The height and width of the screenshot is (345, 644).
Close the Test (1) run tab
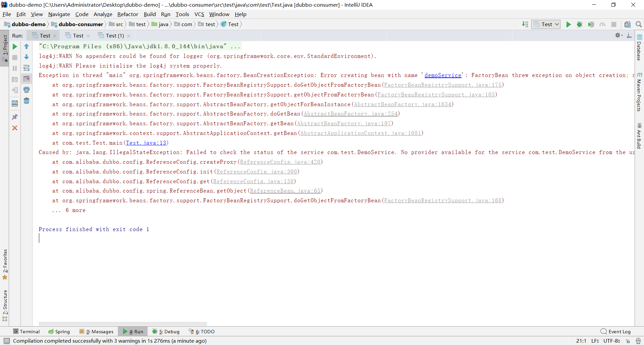(128, 36)
